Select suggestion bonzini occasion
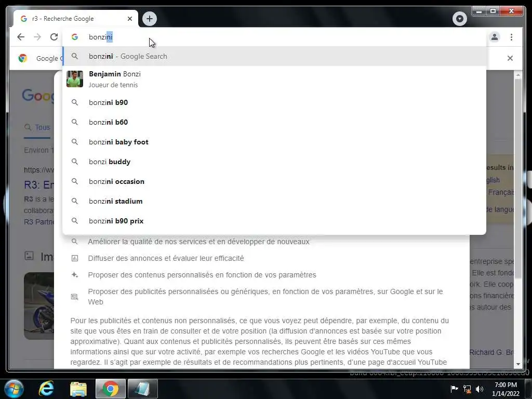 coord(274,181)
